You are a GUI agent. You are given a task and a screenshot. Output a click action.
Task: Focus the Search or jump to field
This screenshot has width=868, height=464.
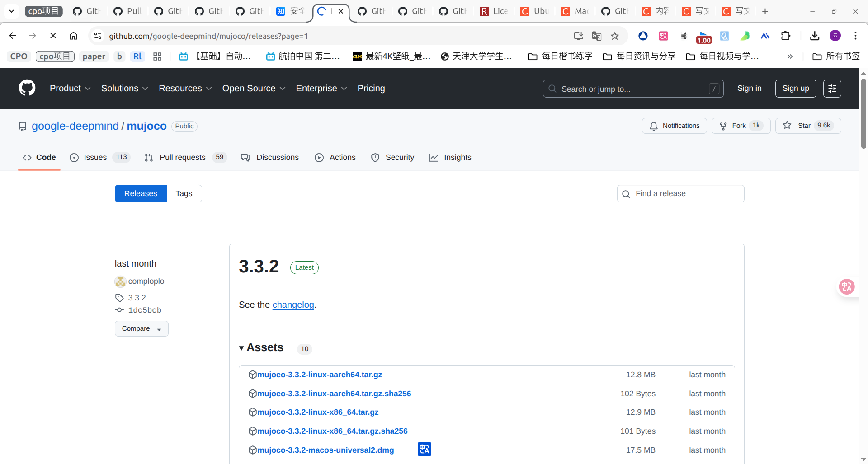[x=633, y=89]
